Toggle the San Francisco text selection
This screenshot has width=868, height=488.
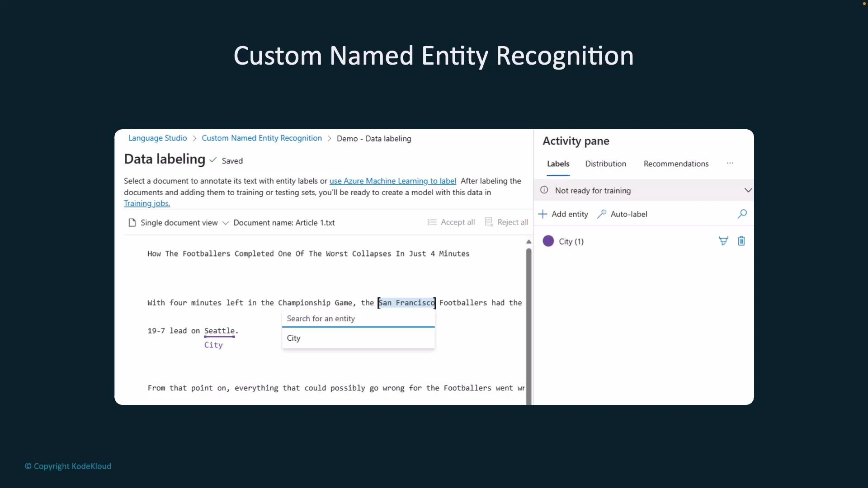[406, 303]
